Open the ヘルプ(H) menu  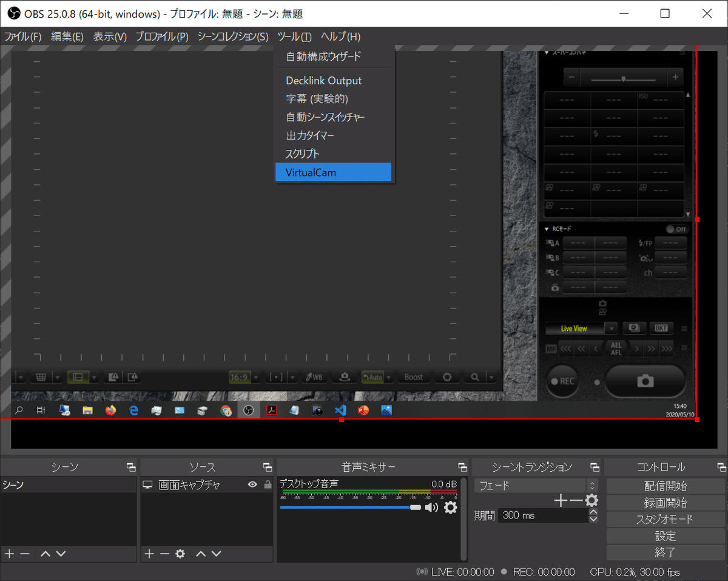click(x=340, y=36)
